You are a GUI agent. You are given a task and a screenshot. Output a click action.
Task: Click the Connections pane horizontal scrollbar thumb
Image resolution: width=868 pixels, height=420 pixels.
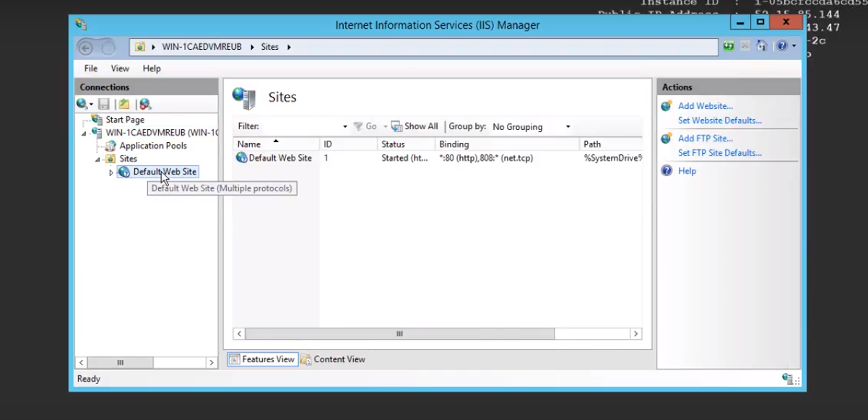click(121, 363)
